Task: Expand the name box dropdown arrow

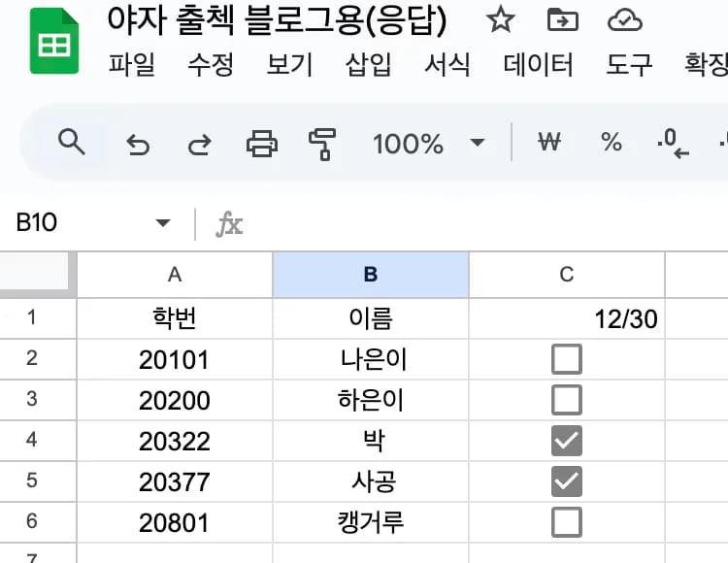Action: click(162, 224)
